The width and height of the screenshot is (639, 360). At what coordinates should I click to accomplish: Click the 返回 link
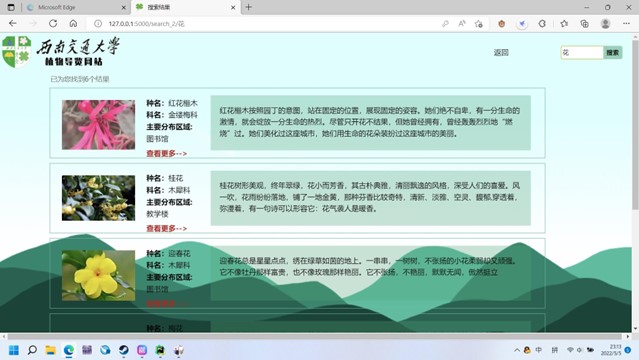(x=501, y=53)
